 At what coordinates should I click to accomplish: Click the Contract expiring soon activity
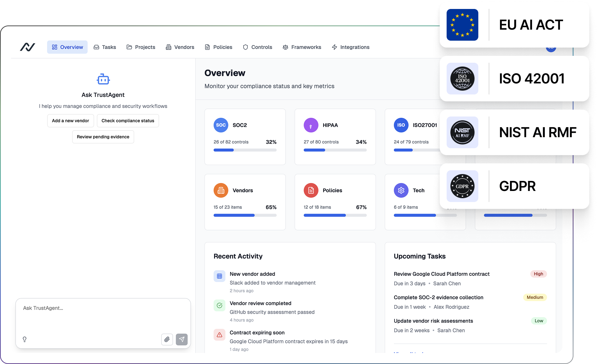pos(291,341)
